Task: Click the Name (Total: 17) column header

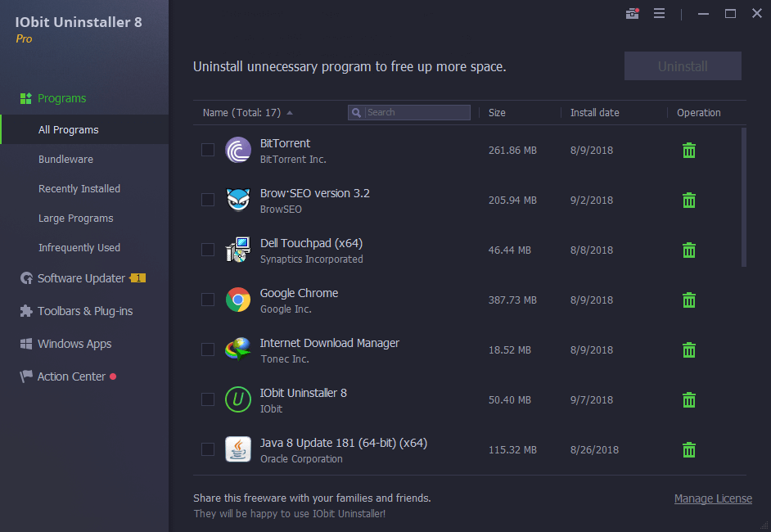Action: coord(241,113)
